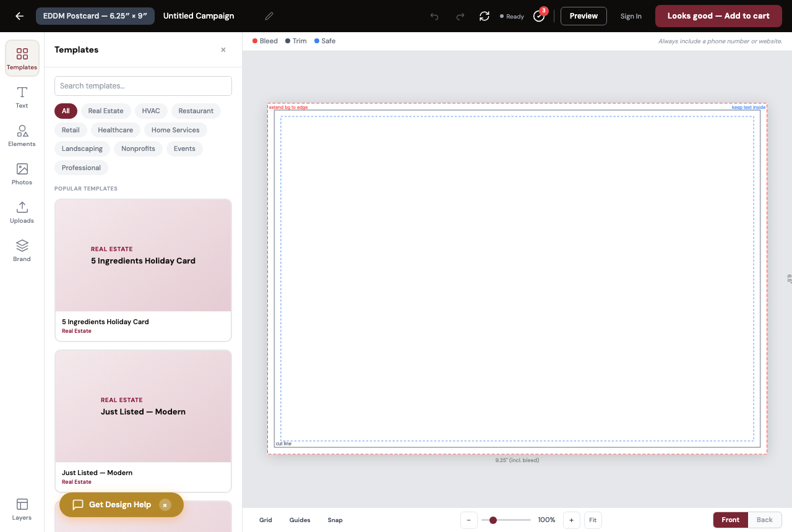Zoom in with the plus button
792x532 pixels.
(571, 520)
